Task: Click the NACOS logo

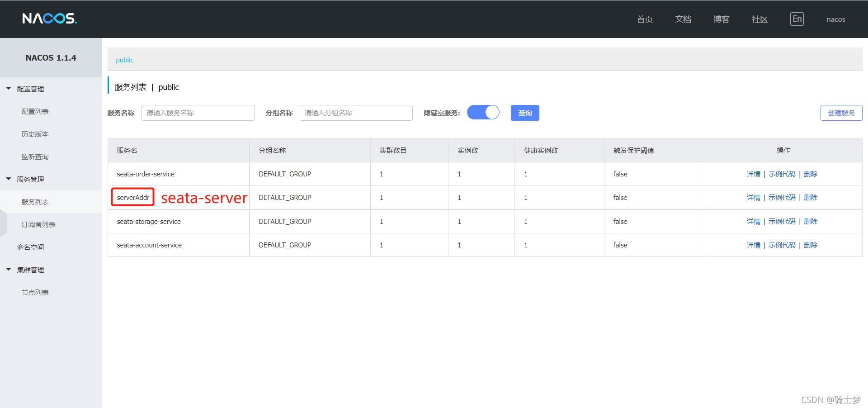Action: (49, 19)
